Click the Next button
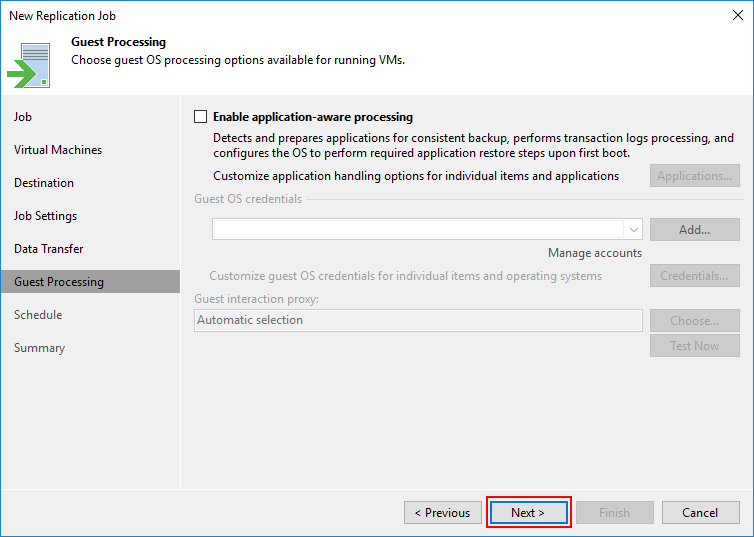754x537 pixels. tap(528, 512)
